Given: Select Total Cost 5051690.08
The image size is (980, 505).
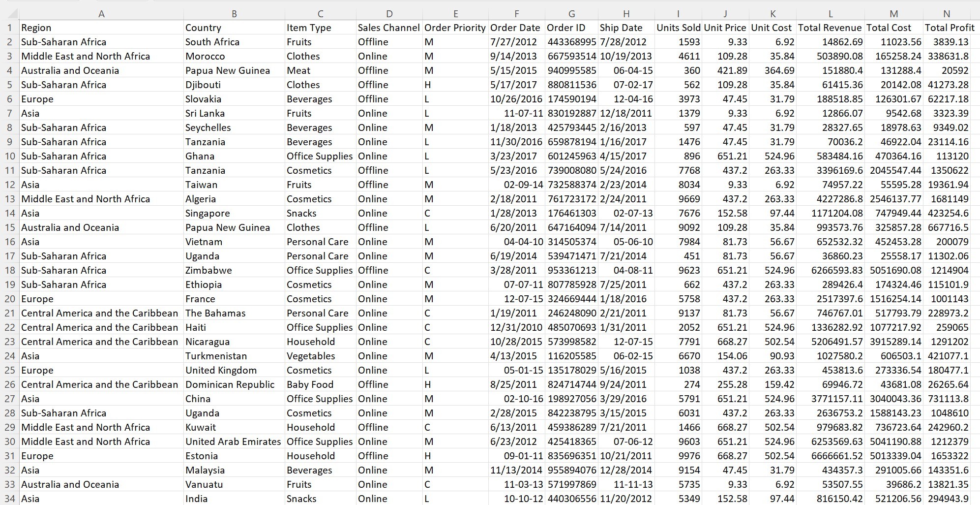Looking at the screenshot, I should (x=894, y=270).
